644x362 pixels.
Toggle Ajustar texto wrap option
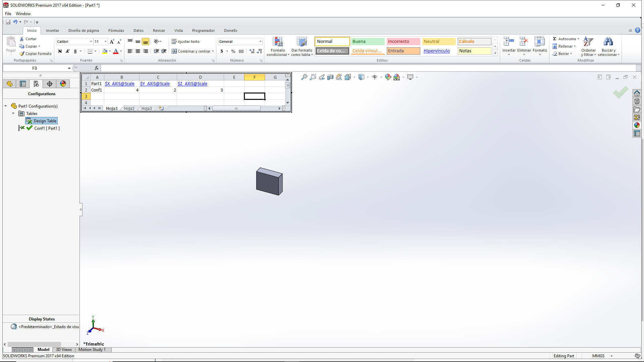coord(185,42)
